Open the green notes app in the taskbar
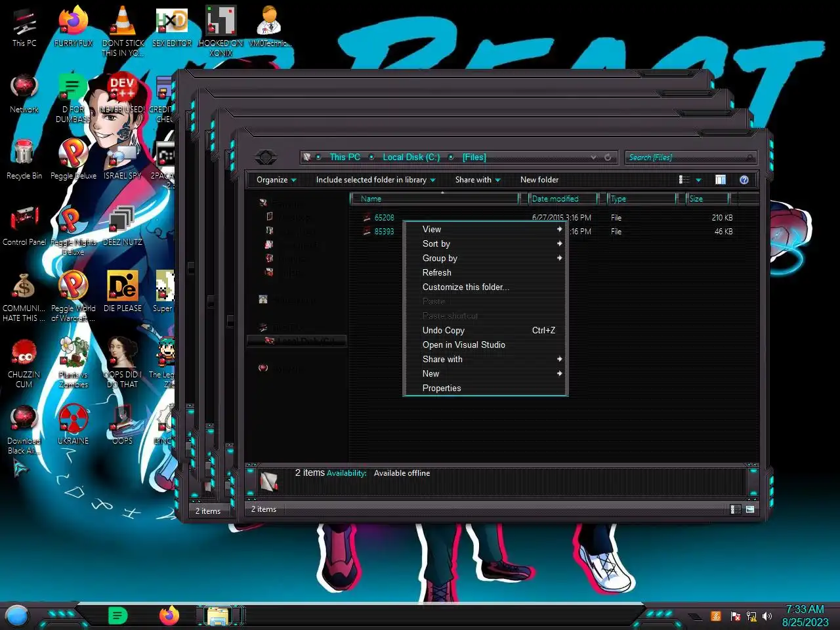This screenshot has height=630, width=840. tap(117, 616)
